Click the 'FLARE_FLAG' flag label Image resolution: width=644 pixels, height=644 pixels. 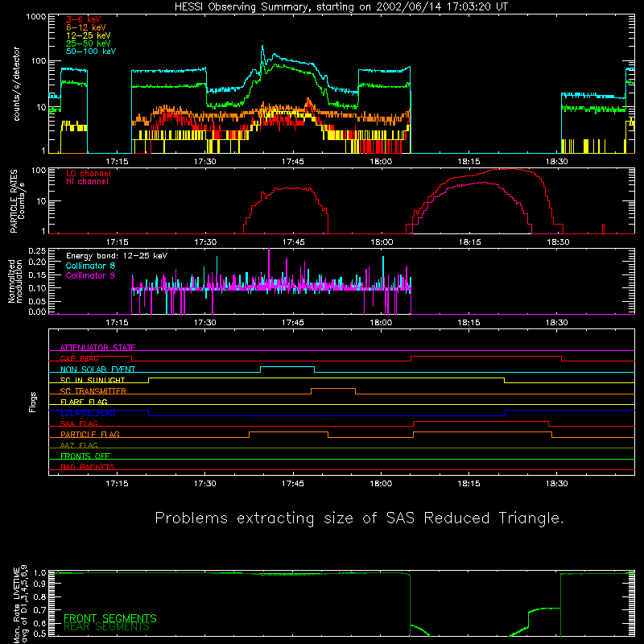coord(84,402)
